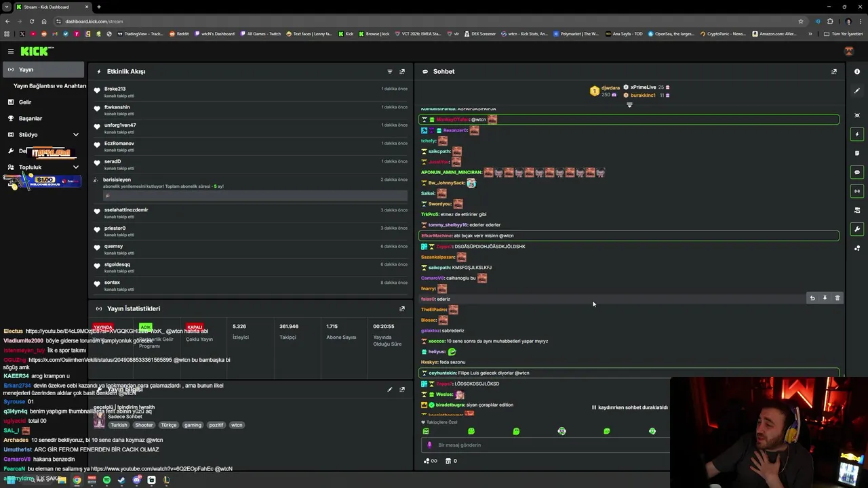
Task: Open the TradingView bookmark
Action: pyautogui.click(x=140, y=34)
